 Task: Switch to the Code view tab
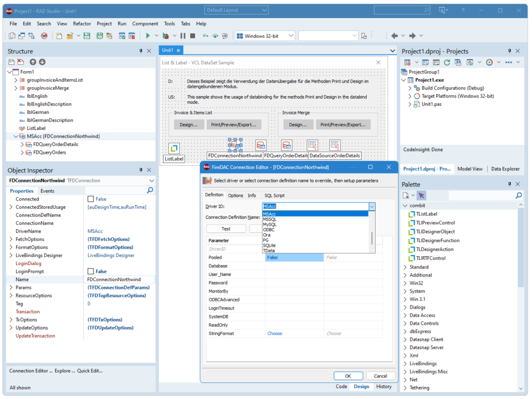pyautogui.click(x=341, y=387)
